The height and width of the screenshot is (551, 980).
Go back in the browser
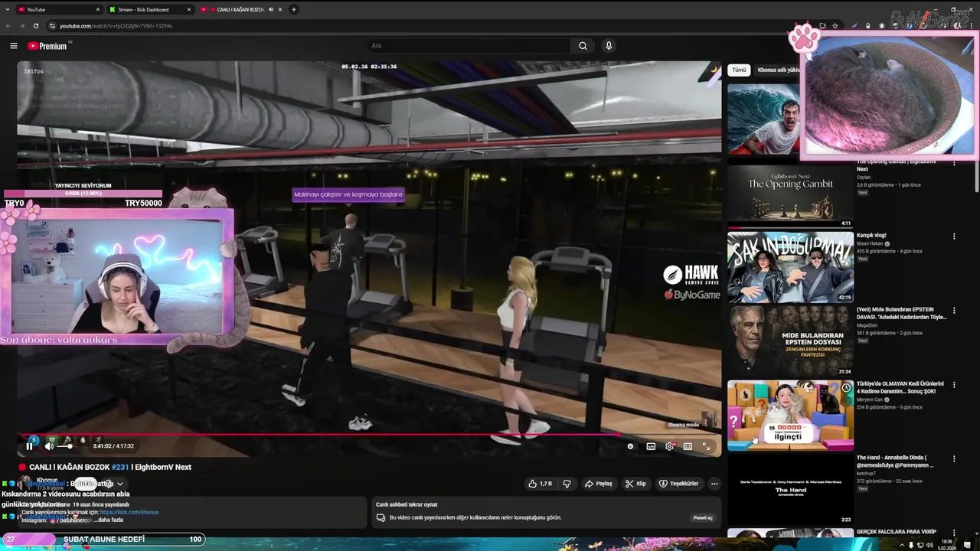click(x=8, y=26)
